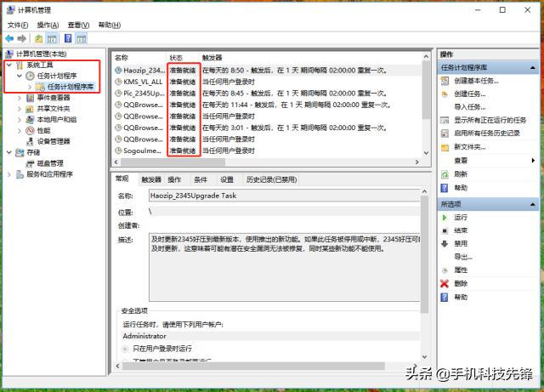Collapse the 任务计划程序库 actions section header
Image resolution: width=544 pixels, height=392 pixels.
(x=533, y=68)
